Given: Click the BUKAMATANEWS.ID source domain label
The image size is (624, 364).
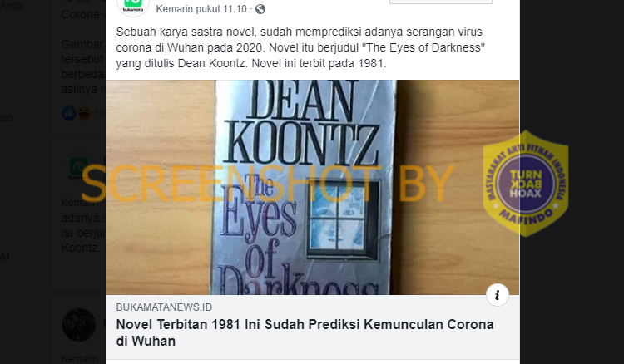Looking at the screenshot, I should coord(164,307).
